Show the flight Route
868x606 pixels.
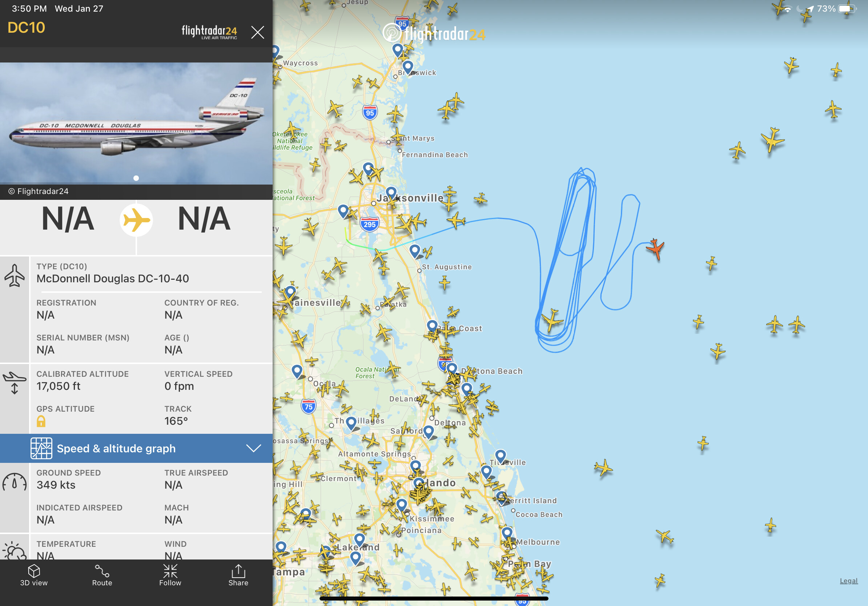pyautogui.click(x=102, y=575)
